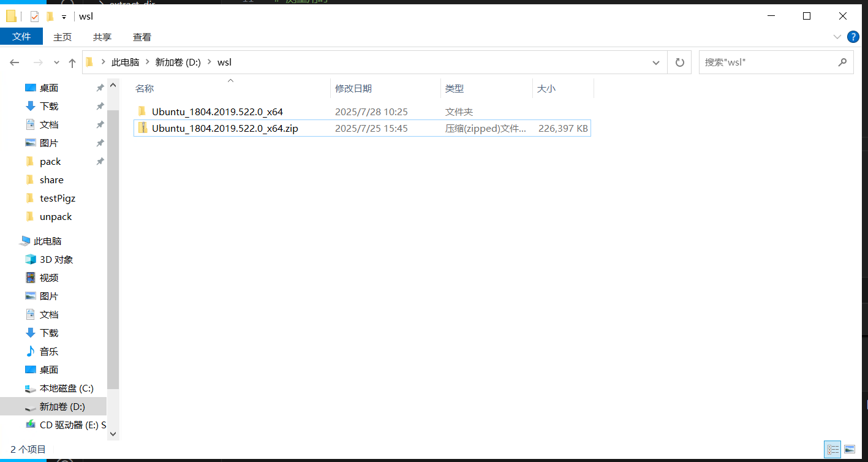Sort by the 修改日期 column header

click(x=353, y=88)
